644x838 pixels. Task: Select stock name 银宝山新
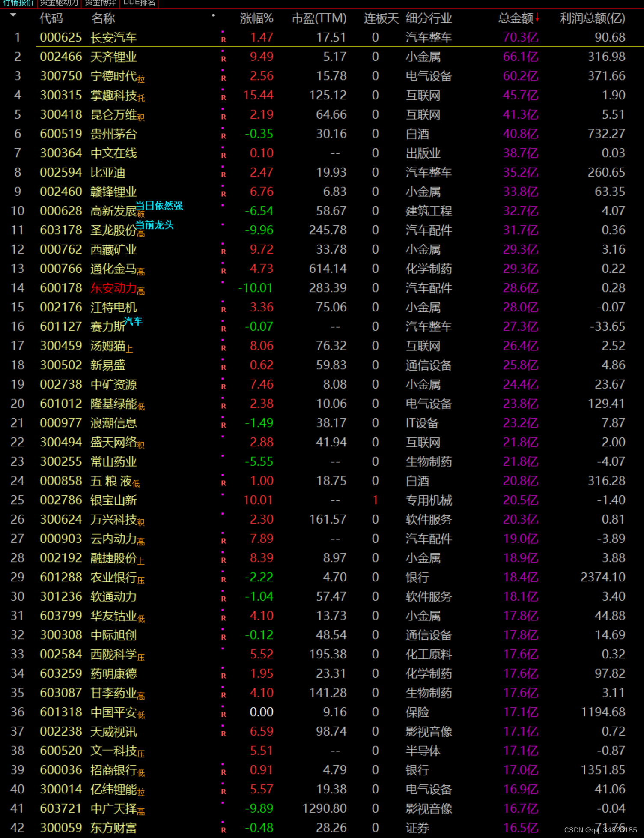pos(113,500)
